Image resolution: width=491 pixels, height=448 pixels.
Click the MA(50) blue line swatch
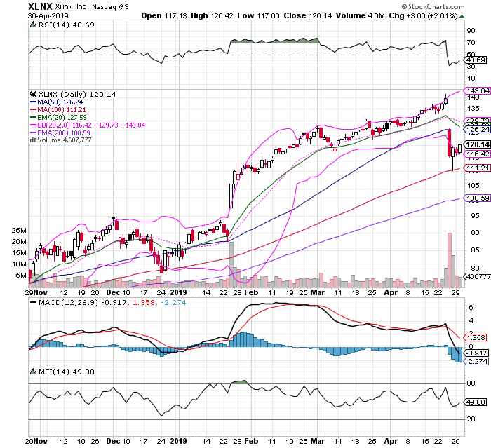point(33,102)
